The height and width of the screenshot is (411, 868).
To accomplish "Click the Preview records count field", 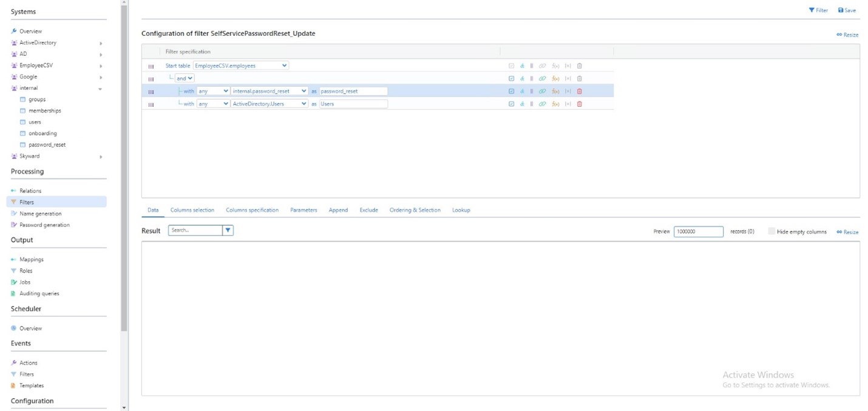I will [x=698, y=231].
